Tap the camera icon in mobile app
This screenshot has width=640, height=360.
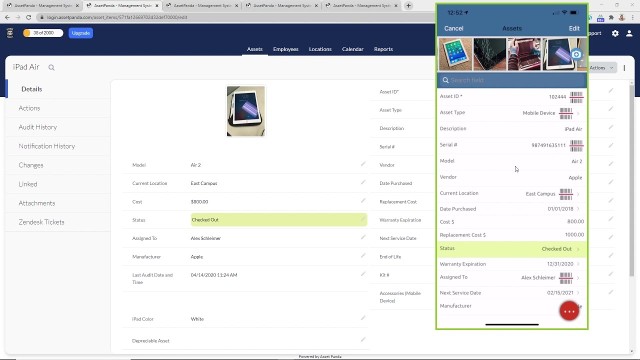coord(576,54)
